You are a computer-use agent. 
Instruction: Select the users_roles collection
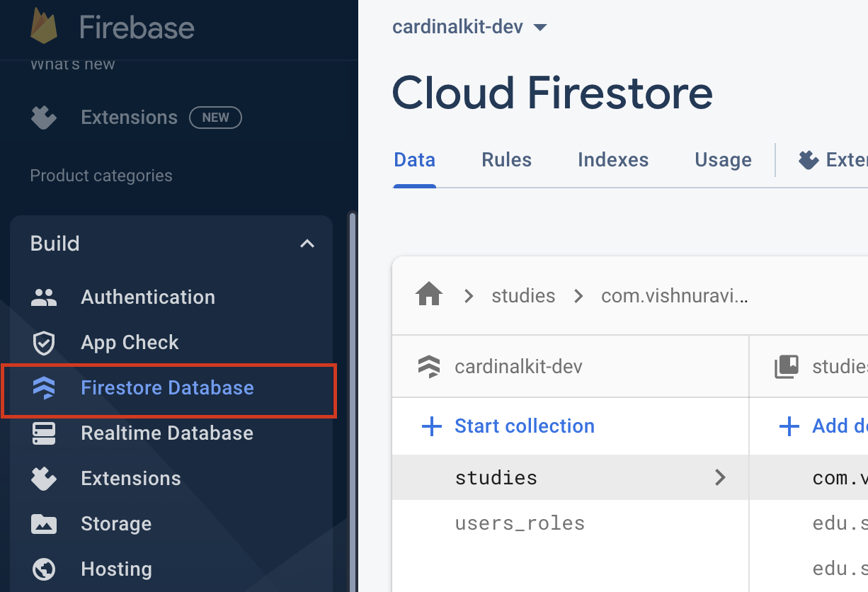click(520, 523)
